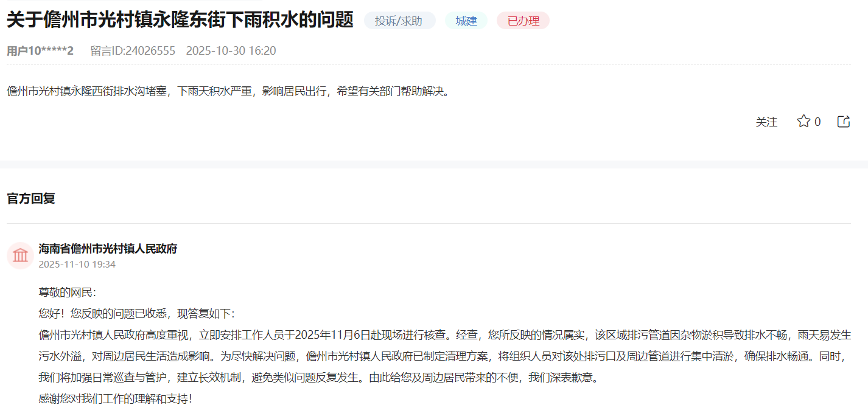This screenshot has width=868, height=419.
Task: Click the divider area above 官方回复
Action: [x=434, y=164]
